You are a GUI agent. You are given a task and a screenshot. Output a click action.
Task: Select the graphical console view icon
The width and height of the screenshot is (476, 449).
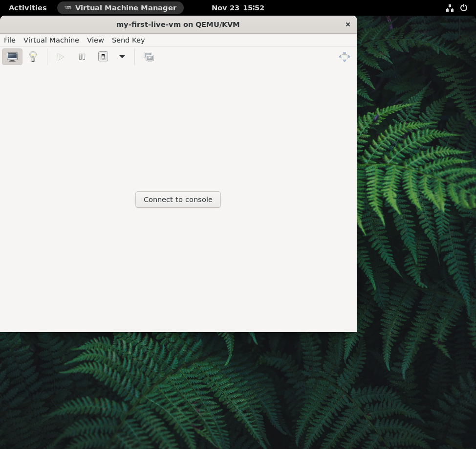(x=12, y=57)
